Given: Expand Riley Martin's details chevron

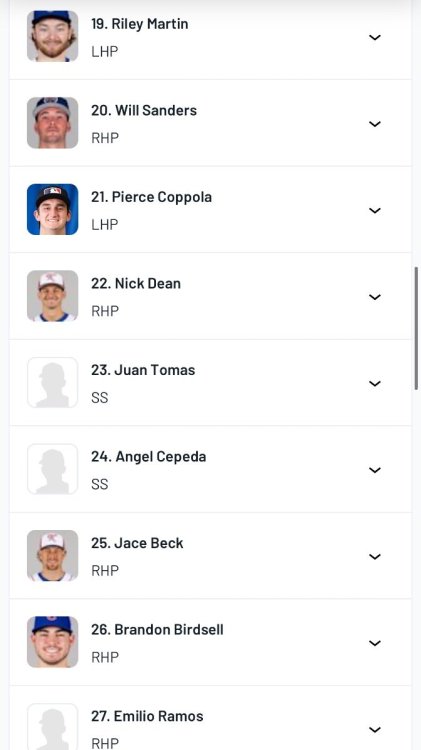Looking at the screenshot, I should tap(375, 37).
